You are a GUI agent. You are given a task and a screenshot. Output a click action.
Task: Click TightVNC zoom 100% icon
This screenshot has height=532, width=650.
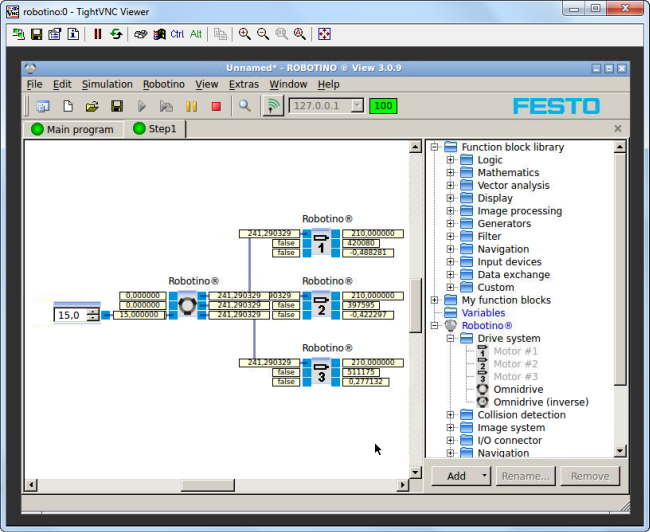(x=281, y=34)
